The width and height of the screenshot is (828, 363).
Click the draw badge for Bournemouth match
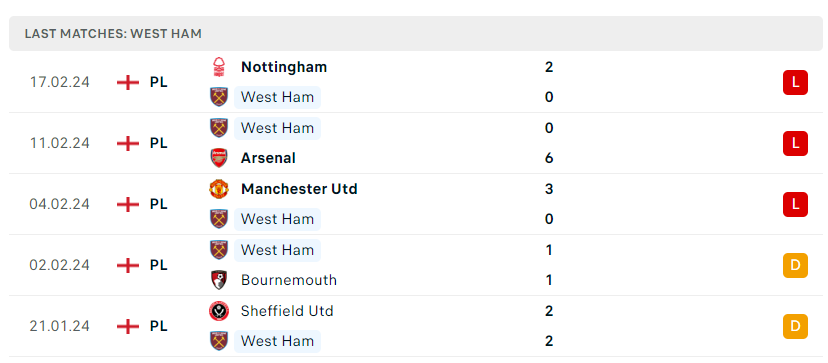coord(795,265)
